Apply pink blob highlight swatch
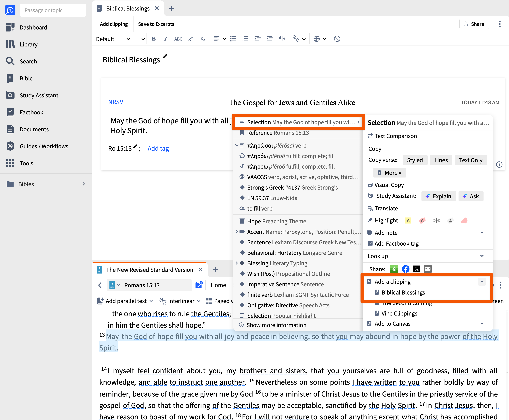 [464, 220]
